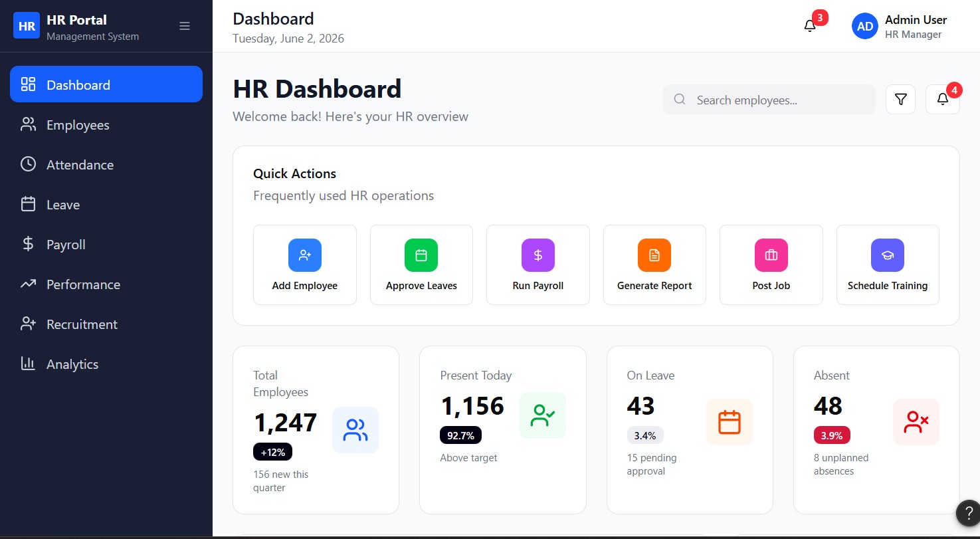Click the On Leave calendar icon

click(730, 422)
